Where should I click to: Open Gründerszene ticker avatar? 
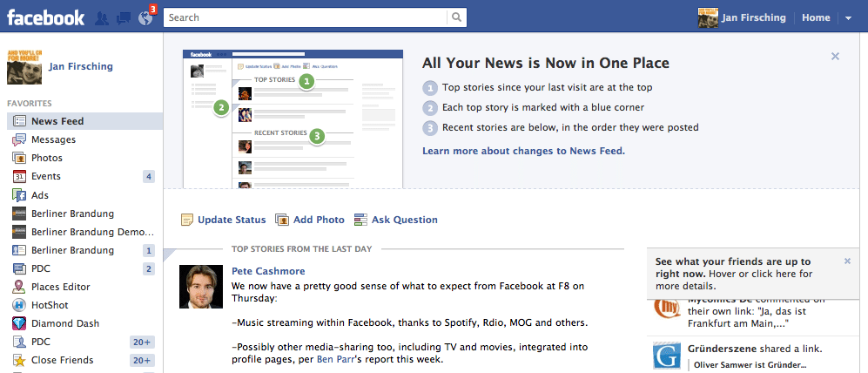tap(667, 356)
